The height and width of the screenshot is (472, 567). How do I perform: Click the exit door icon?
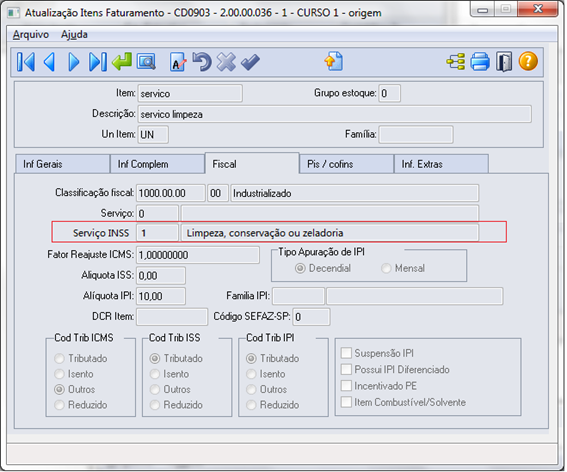(504, 62)
